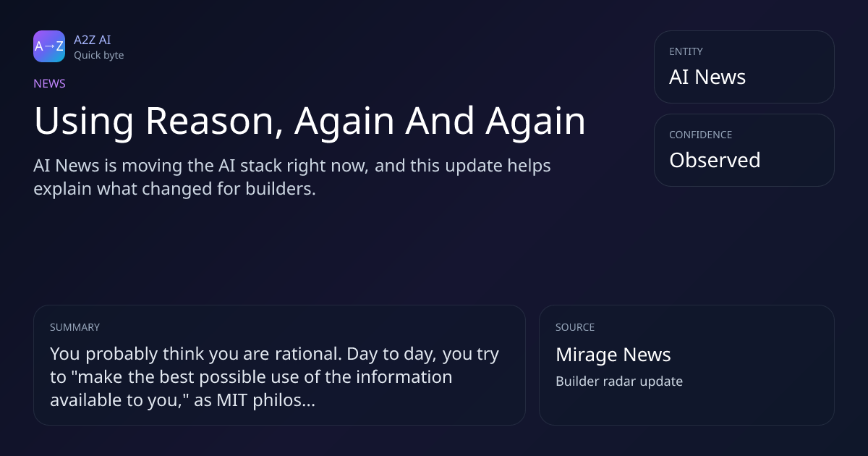Screen dimensions: 868x456
Task: Click the Observed confidence value
Action: coord(715,160)
